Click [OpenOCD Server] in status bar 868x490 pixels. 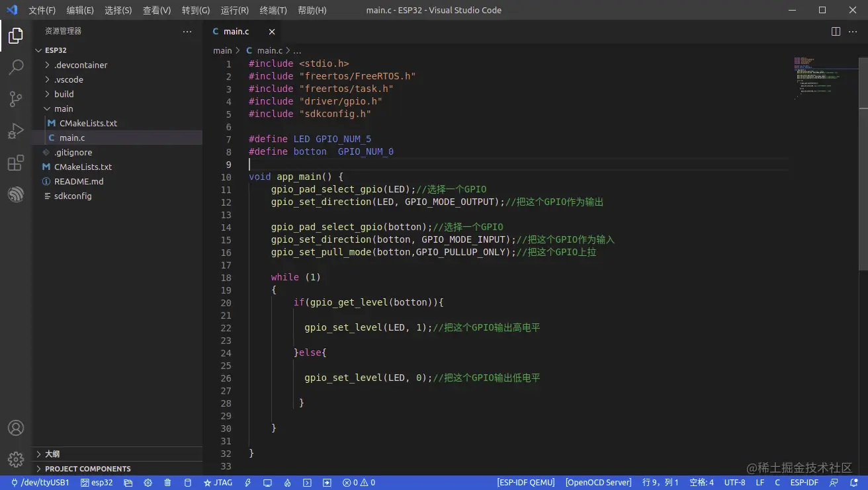(x=598, y=483)
